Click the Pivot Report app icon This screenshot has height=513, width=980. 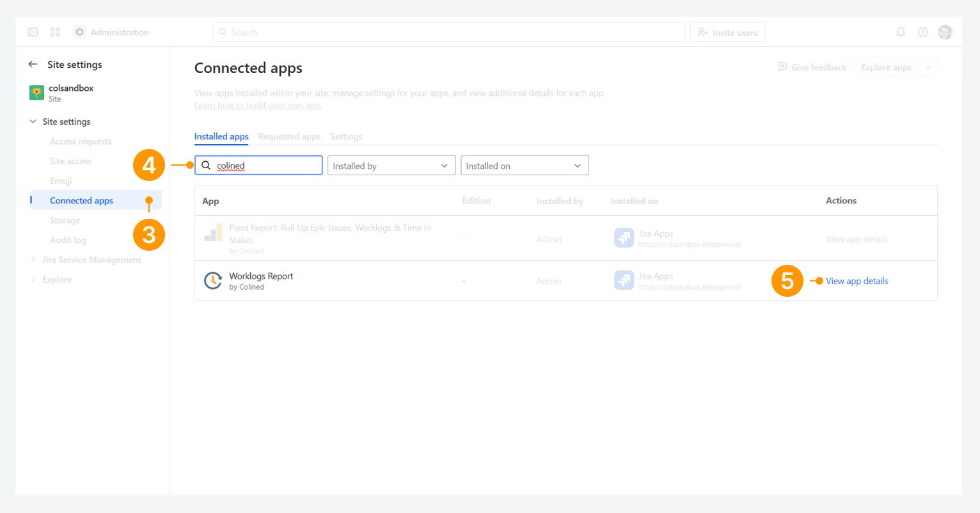213,234
